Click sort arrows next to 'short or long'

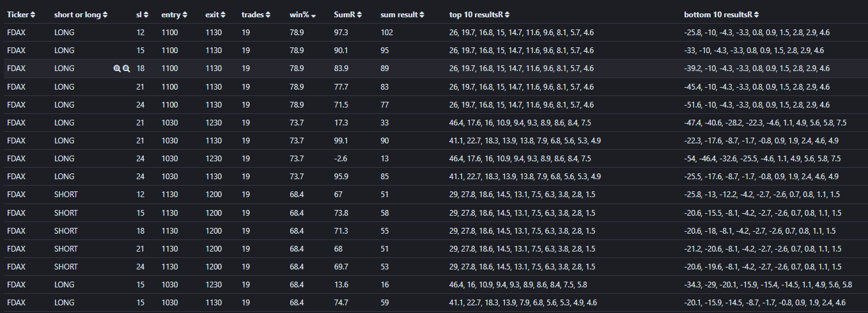[x=105, y=15]
